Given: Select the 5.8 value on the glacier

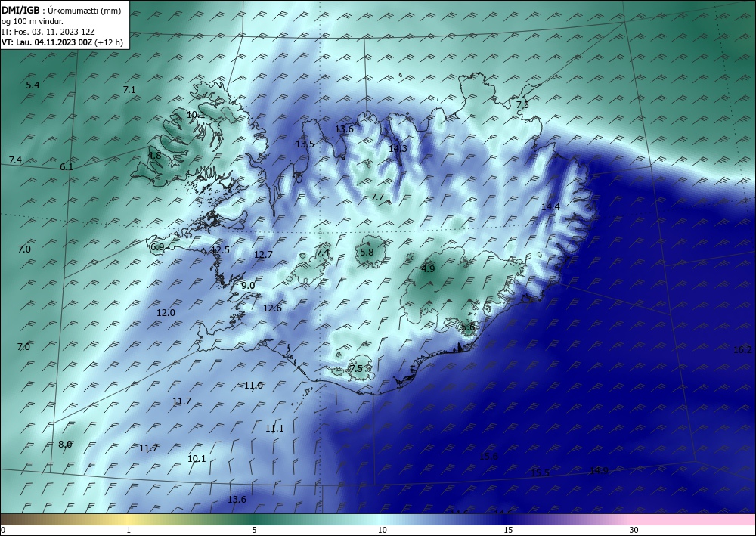Looking at the screenshot, I should tap(367, 252).
